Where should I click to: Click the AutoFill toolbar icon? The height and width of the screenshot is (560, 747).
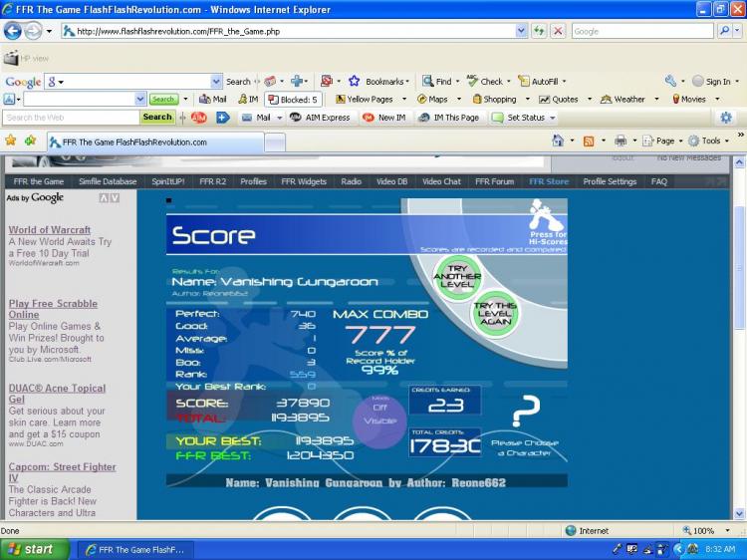coord(524,82)
